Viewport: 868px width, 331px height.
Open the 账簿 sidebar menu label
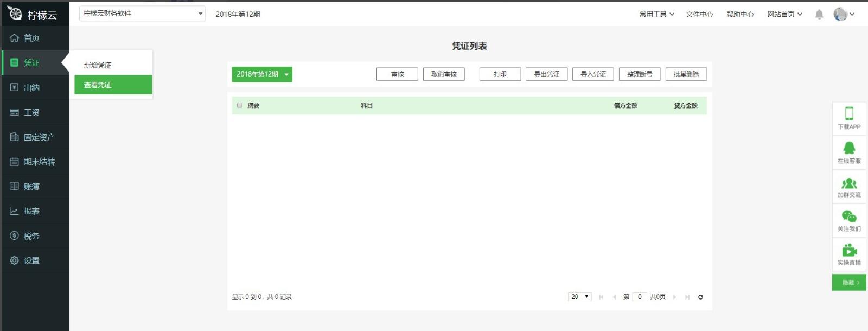31,187
